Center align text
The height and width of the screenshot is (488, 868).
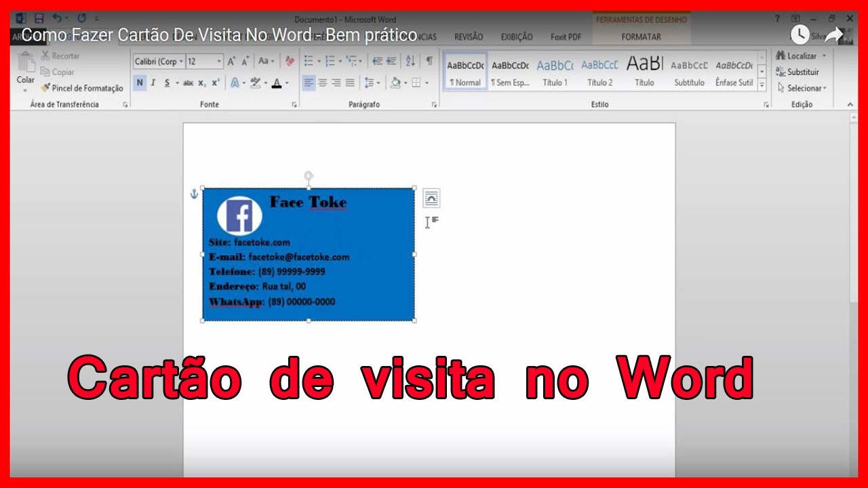[323, 83]
